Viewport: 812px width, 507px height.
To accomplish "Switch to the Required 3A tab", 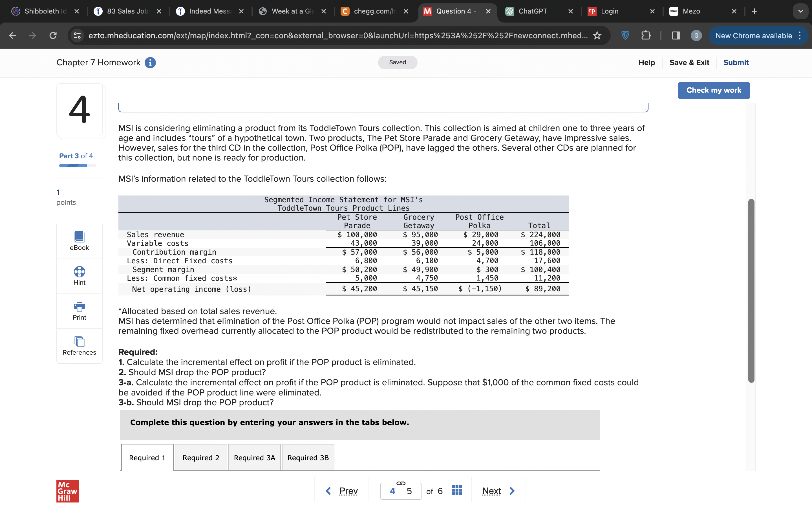I will coord(254,457).
